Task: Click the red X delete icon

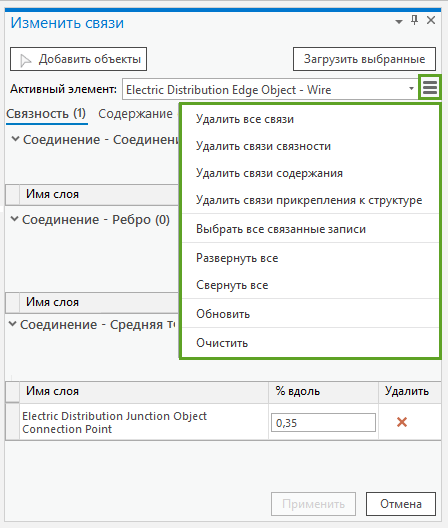Action: [x=402, y=422]
